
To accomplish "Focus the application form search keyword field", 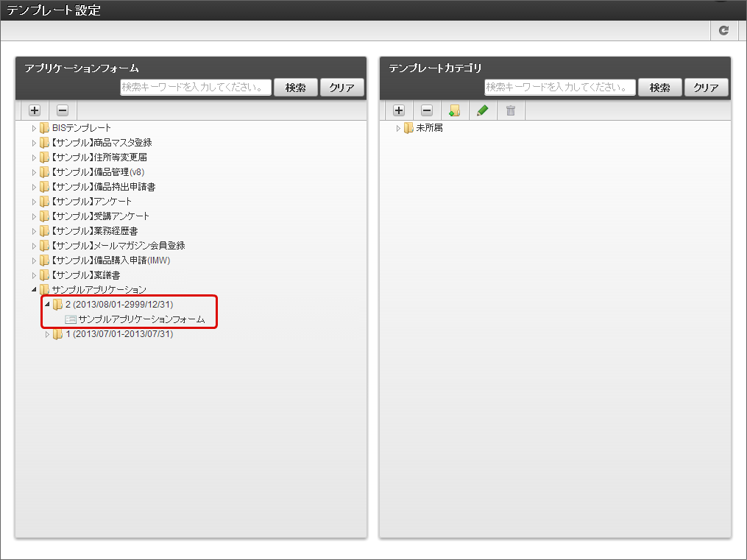I will tap(196, 87).
